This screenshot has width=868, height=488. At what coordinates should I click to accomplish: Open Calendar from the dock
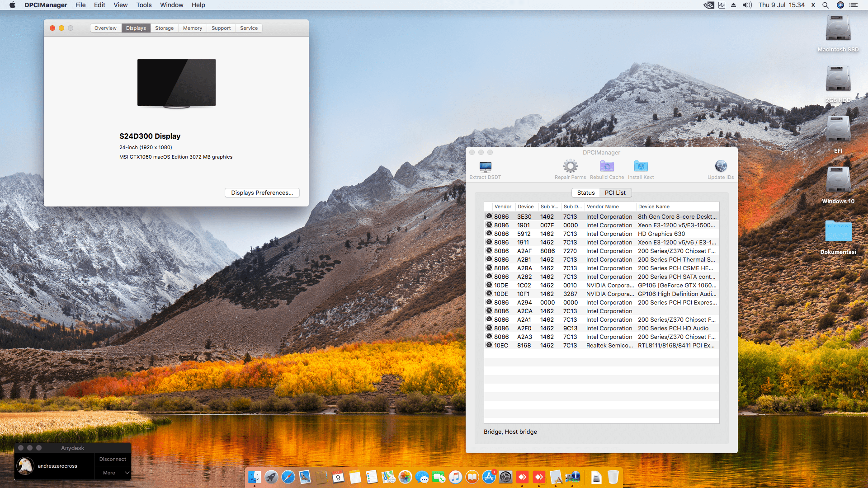tap(338, 477)
